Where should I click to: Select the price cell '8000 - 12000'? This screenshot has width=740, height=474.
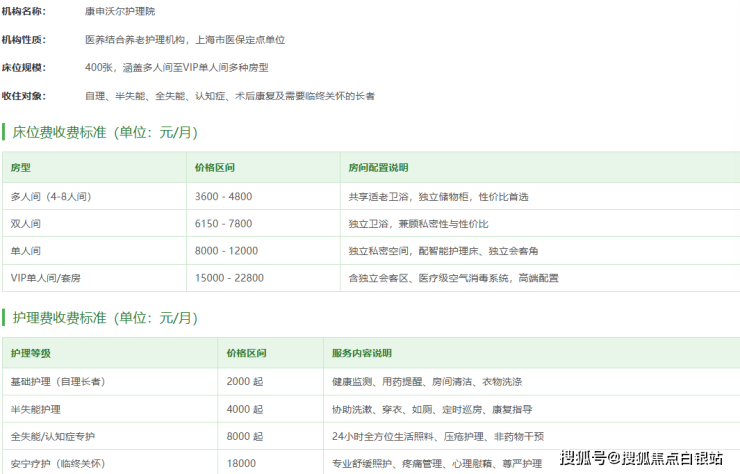pos(263,251)
